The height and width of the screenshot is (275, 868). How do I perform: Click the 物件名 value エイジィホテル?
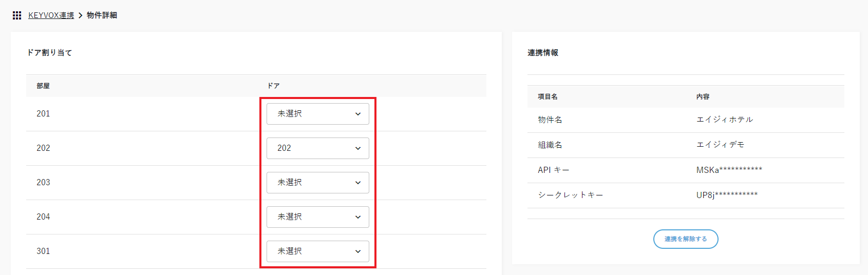pos(724,120)
